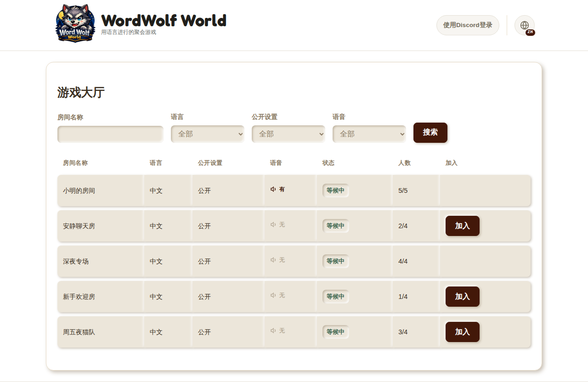Join the 安静聊天房 room

point(463,226)
